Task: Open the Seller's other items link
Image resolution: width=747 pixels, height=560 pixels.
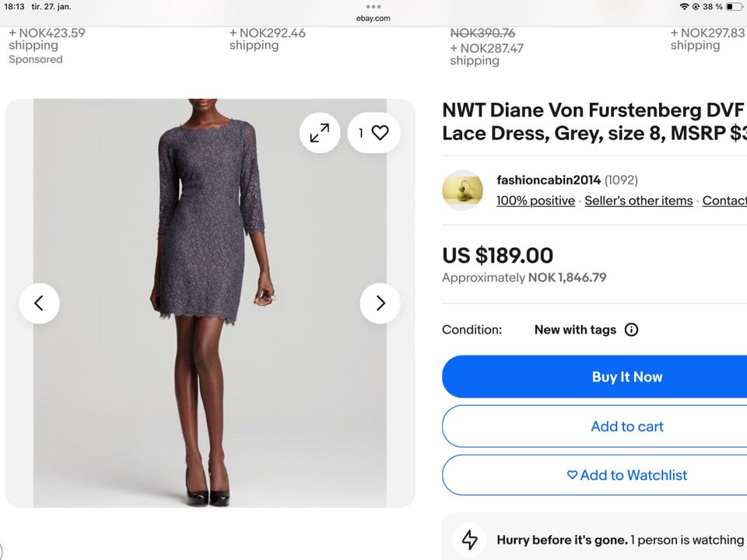Action: tap(638, 201)
